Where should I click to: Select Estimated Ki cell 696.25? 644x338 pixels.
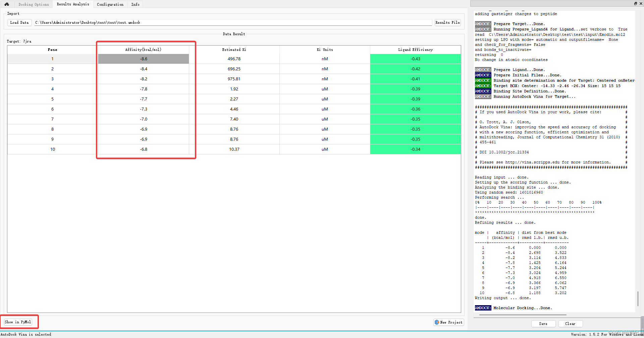coord(234,69)
